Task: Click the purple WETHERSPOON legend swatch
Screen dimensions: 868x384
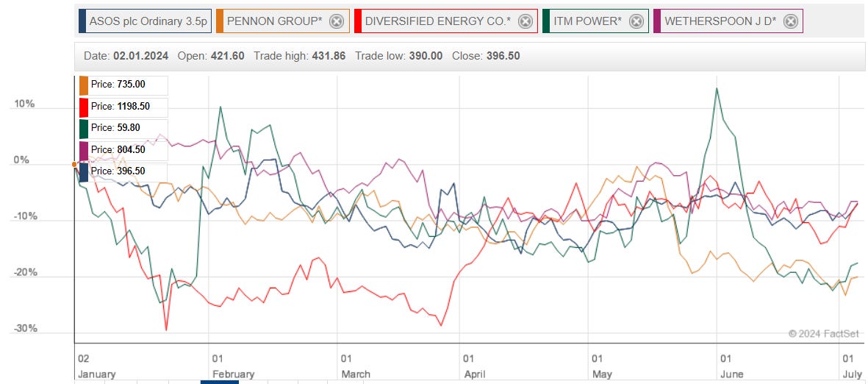Action: [657, 21]
